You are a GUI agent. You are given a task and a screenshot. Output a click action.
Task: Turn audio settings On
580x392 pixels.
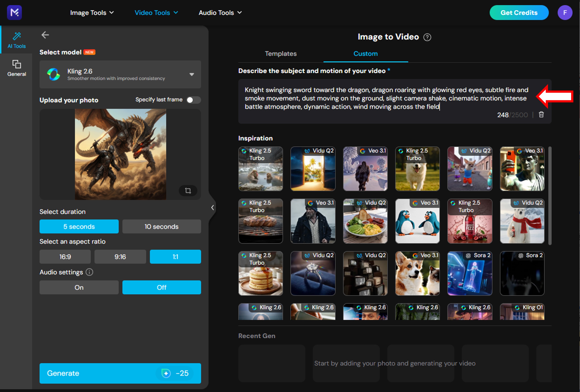click(x=79, y=287)
